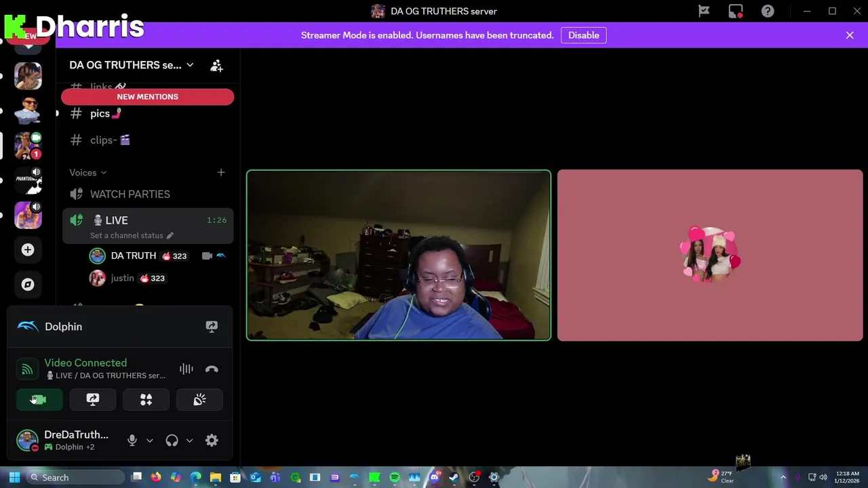
Task: Click the taskbar Search box
Action: pos(75,477)
